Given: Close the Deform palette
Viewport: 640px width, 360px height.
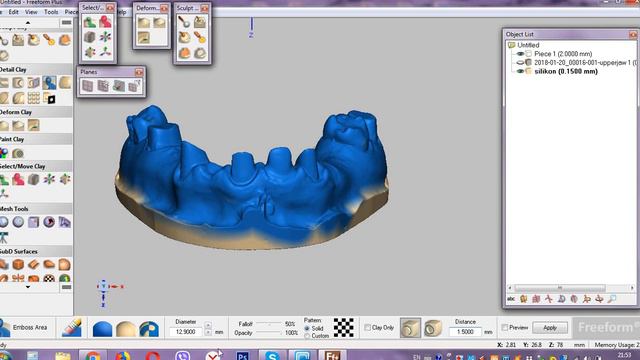Looking at the screenshot, I should tap(164, 8).
